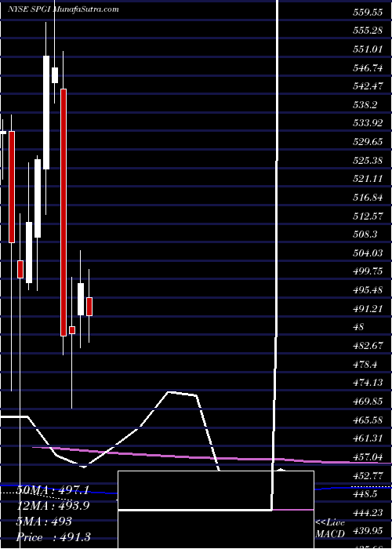This screenshot has width=392, height=549.
Task: Click the 491.21 price axis label
Action: point(367,309)
